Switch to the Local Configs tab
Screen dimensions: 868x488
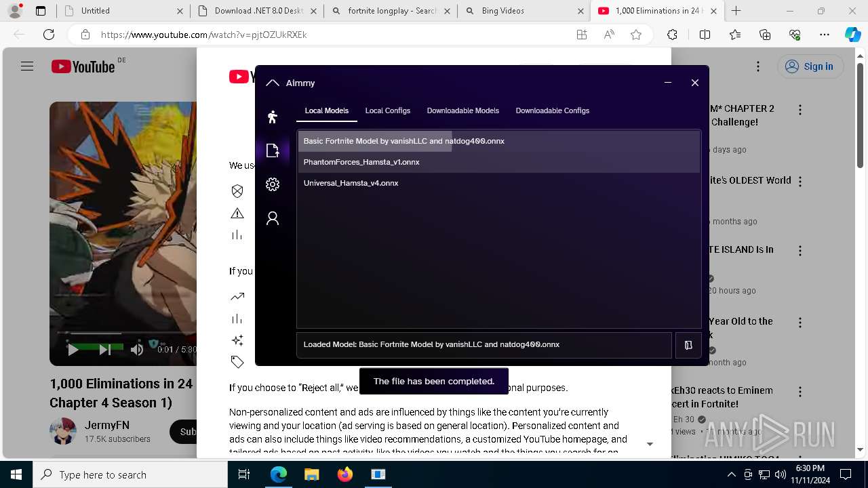click(388, 110)
